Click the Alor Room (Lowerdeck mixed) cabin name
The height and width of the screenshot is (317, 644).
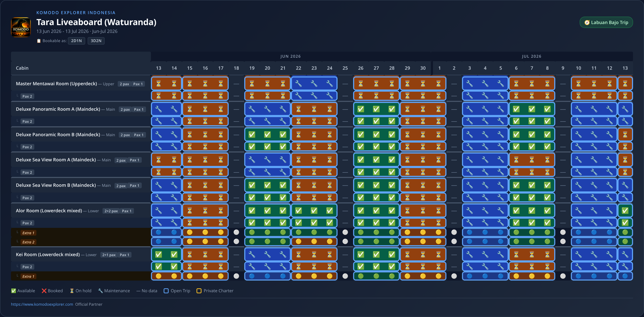[x=49, y=211]
